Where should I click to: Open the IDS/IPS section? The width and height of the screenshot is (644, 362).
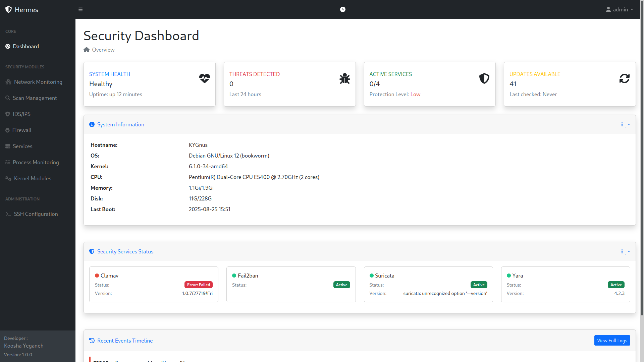[x=22, y=114]
